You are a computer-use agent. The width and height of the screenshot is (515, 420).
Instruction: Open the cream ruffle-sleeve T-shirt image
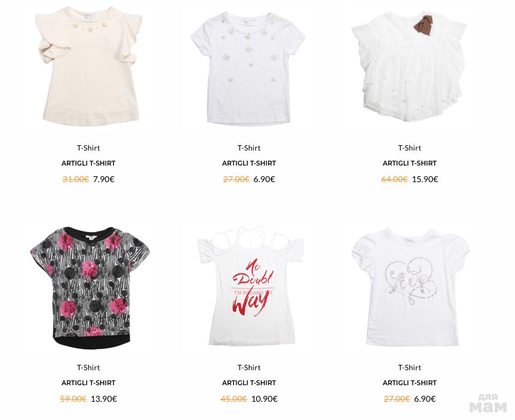click(x=89, y=66)
